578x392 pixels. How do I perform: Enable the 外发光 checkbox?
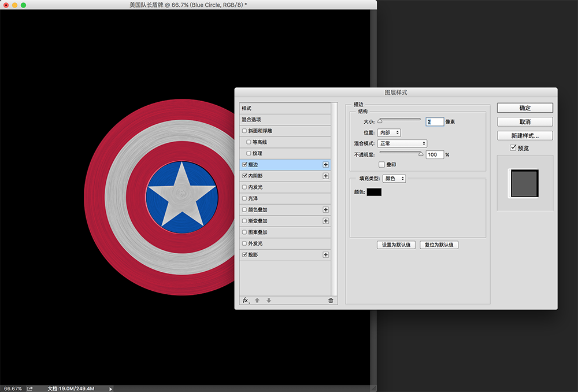tap(244, 243)
